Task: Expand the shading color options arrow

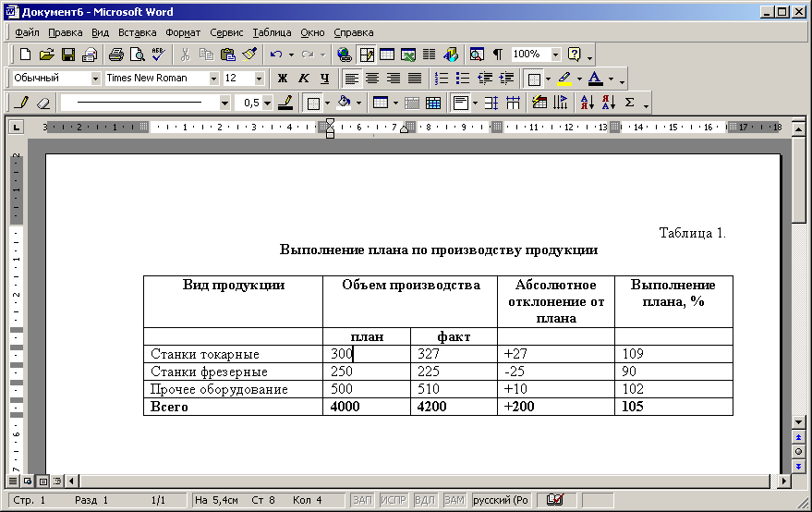Action: (x=358, y=103)
